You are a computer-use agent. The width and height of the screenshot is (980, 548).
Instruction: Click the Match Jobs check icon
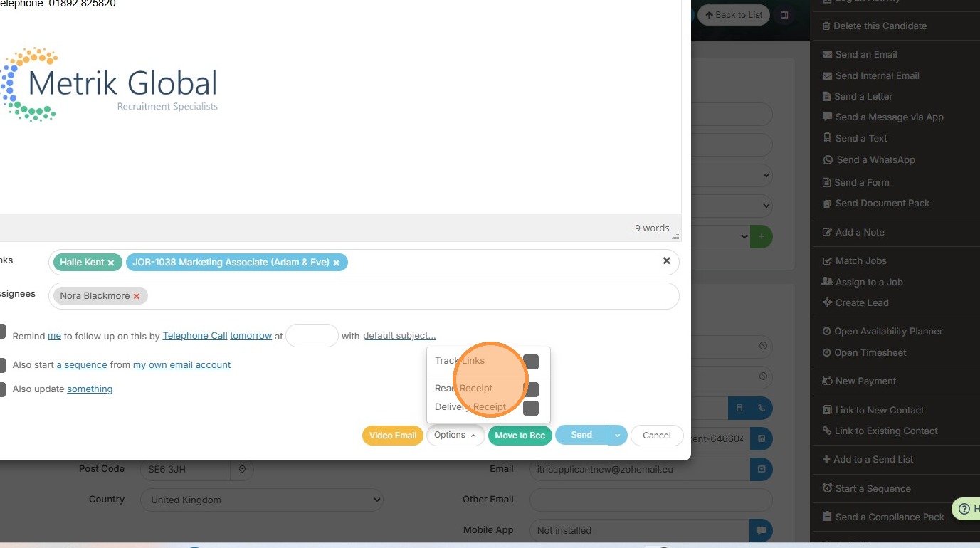click(827, 261)
